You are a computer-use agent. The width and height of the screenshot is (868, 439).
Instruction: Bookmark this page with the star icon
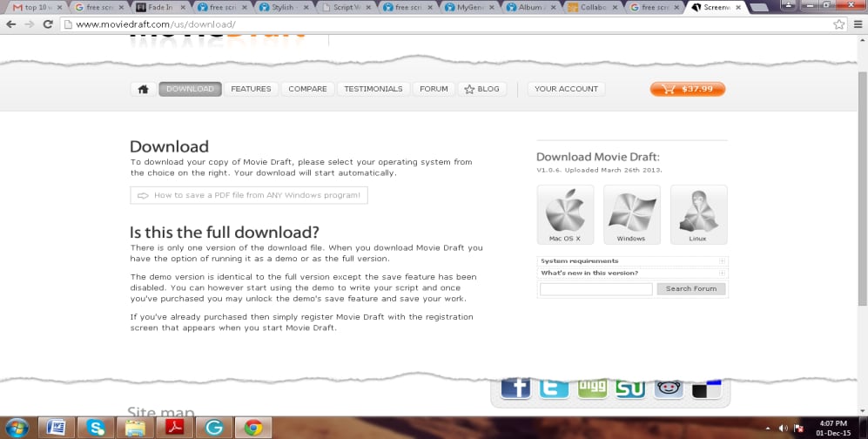[x=839, y=24]
